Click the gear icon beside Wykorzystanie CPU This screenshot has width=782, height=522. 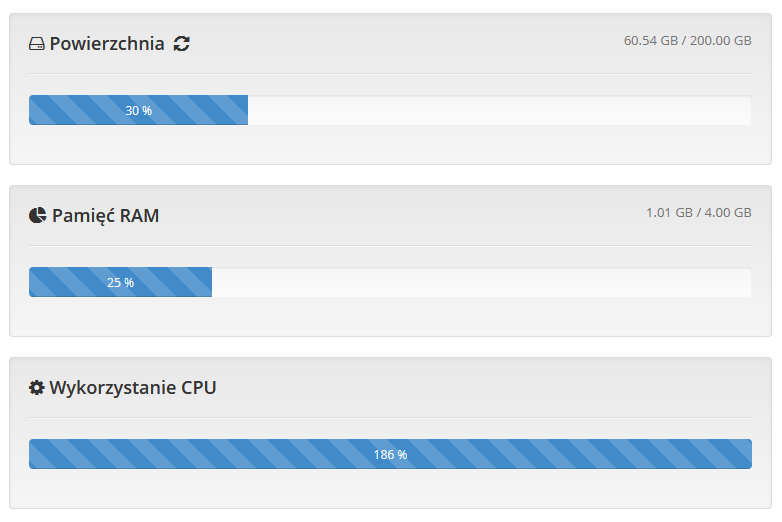[36, 387]
